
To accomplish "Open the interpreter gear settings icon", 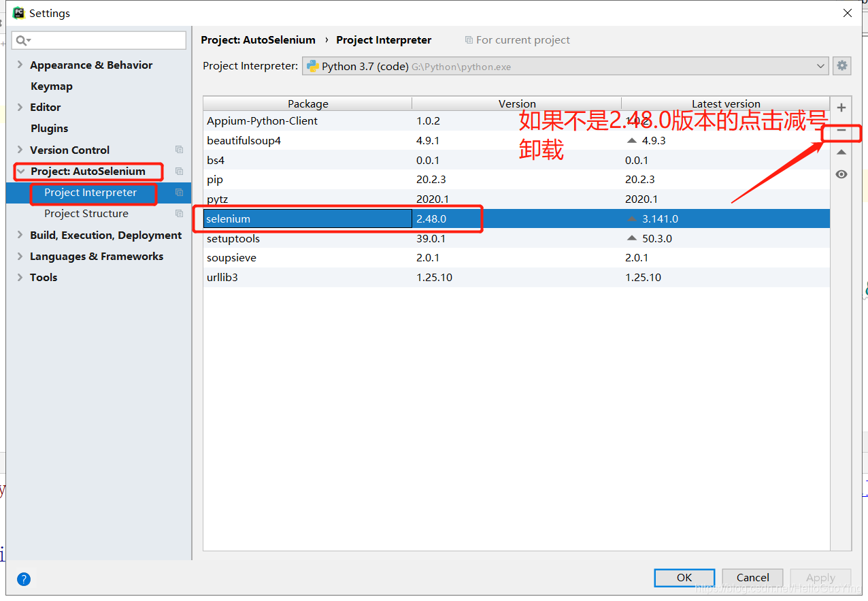I will pos(842,66).
